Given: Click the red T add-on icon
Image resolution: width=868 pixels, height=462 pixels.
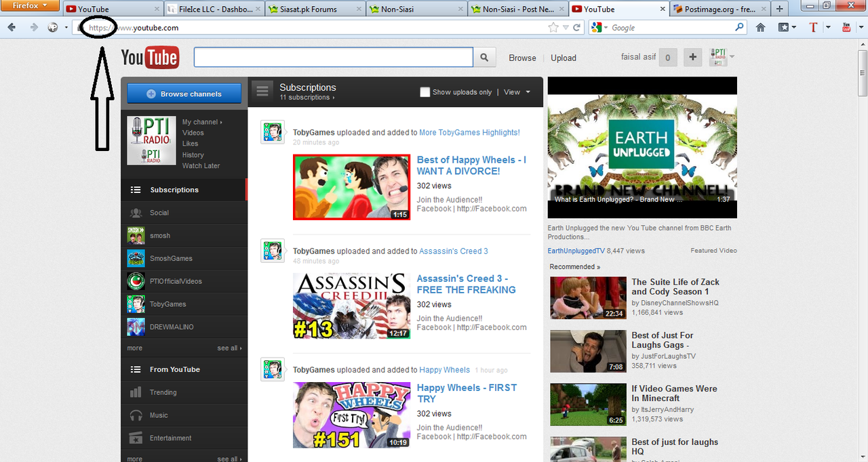Looking at the screenshot, I should pos(814,28).
